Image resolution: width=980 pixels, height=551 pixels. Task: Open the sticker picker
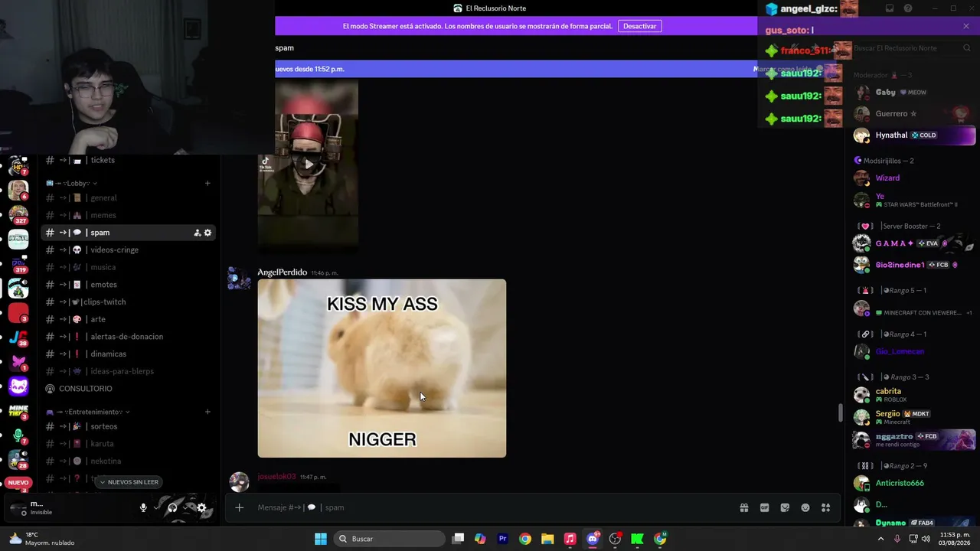[x=785, y=507]
